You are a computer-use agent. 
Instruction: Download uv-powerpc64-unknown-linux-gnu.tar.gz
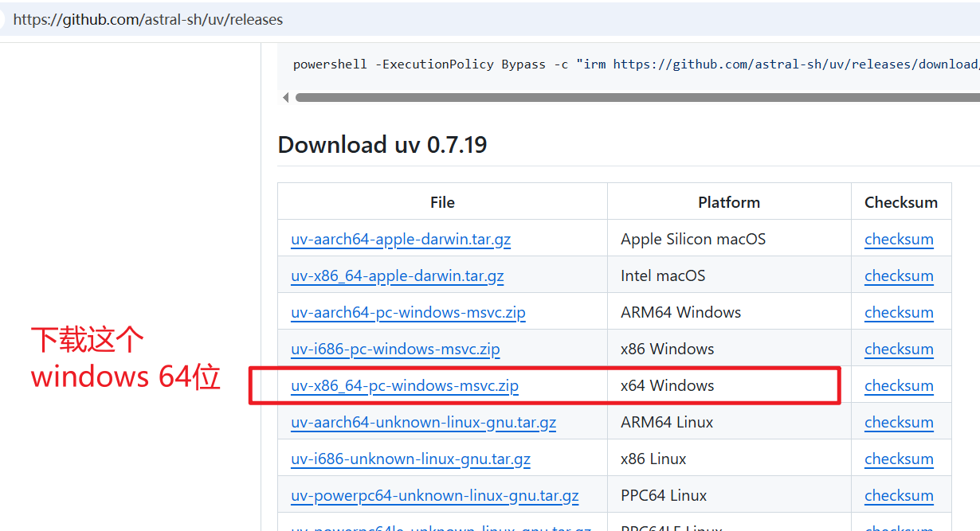point(435,496)
